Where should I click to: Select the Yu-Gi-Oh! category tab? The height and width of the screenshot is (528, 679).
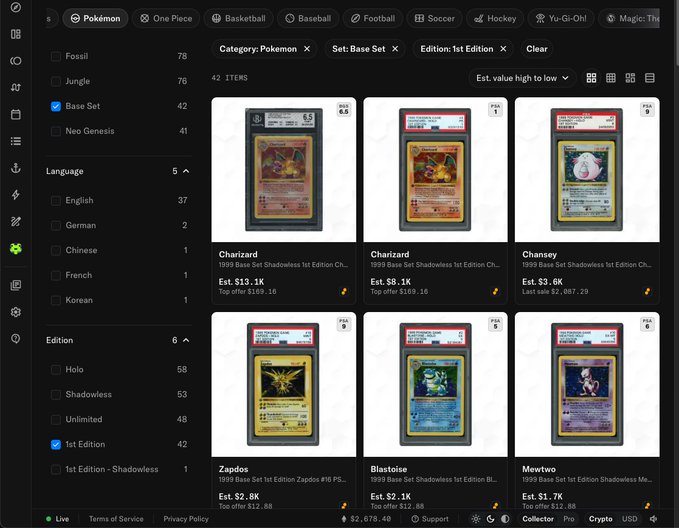click(561, 18)
